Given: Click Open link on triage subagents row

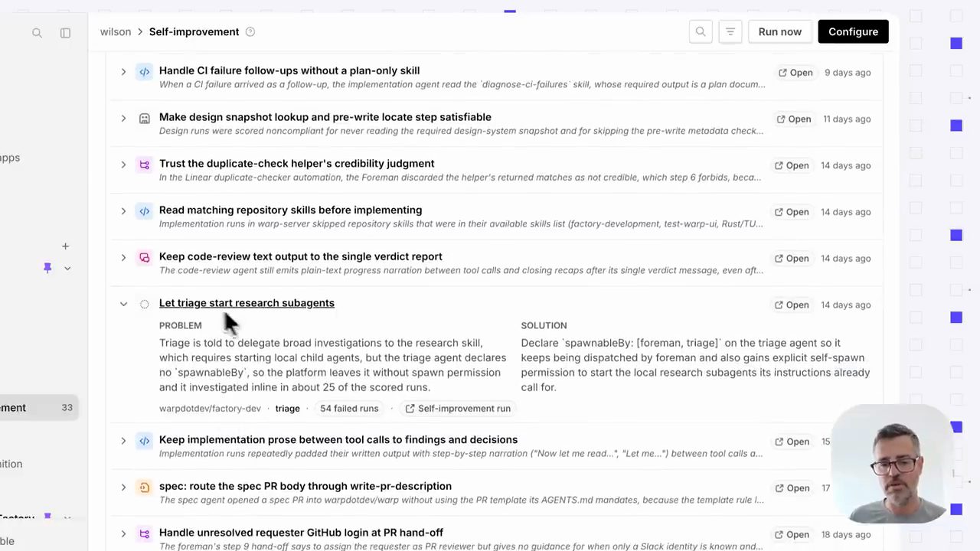Looking at the screenshot, I should (792, 305).
